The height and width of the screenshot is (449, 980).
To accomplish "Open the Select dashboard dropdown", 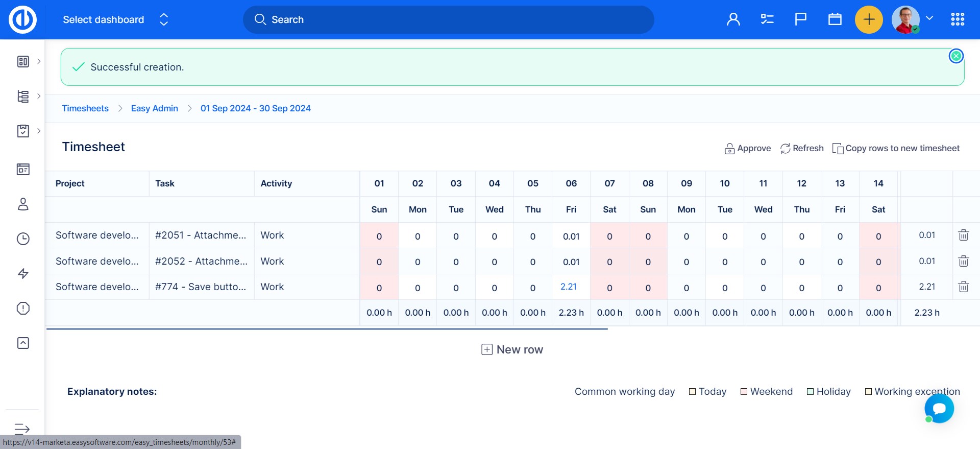I will point(115,19).
